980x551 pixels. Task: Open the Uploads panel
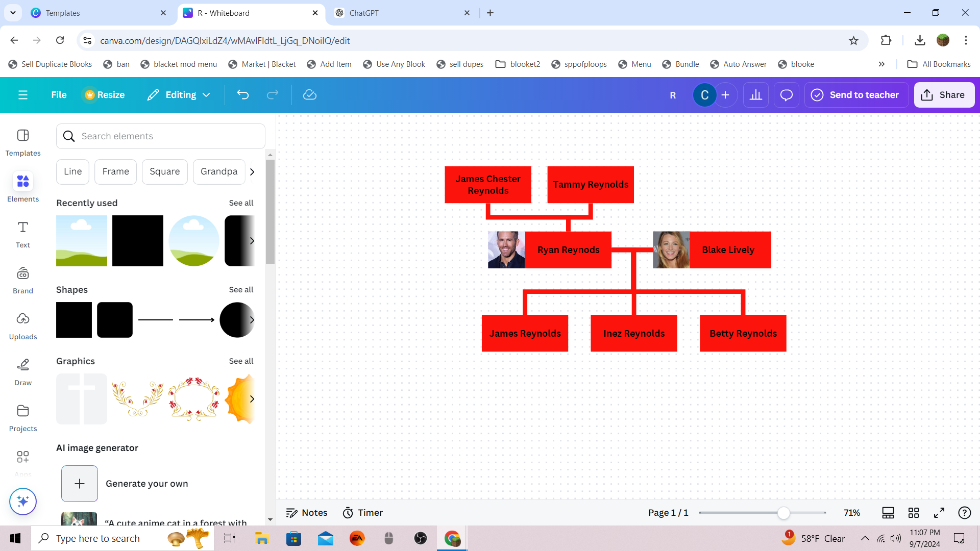click(23, 326)
